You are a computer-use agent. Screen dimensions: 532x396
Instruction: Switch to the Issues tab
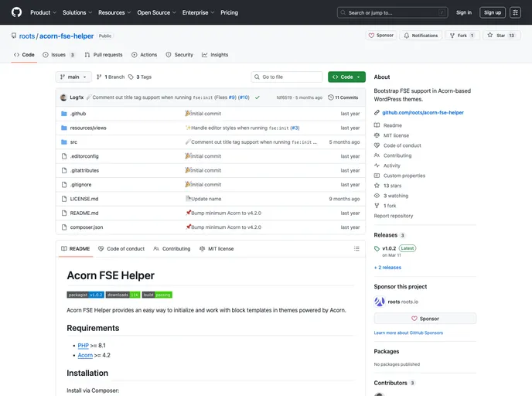point(58,55)
